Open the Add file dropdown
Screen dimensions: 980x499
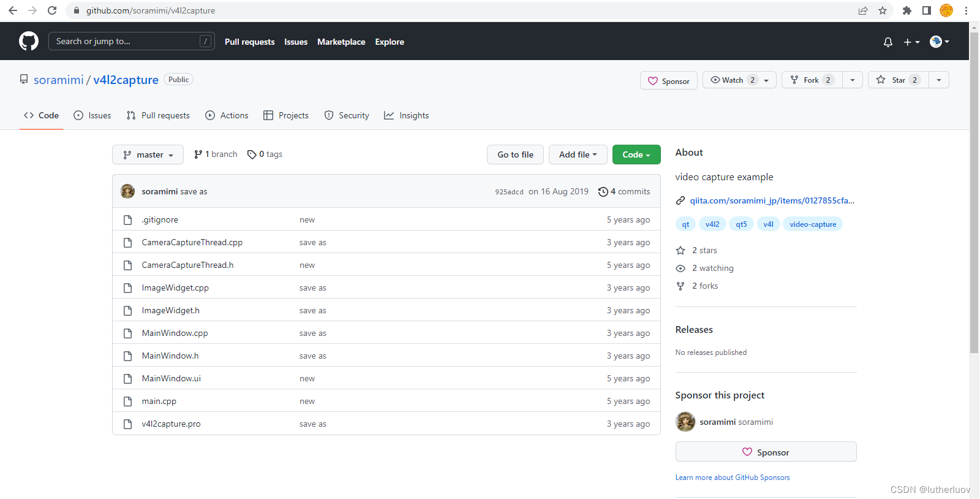578,154
